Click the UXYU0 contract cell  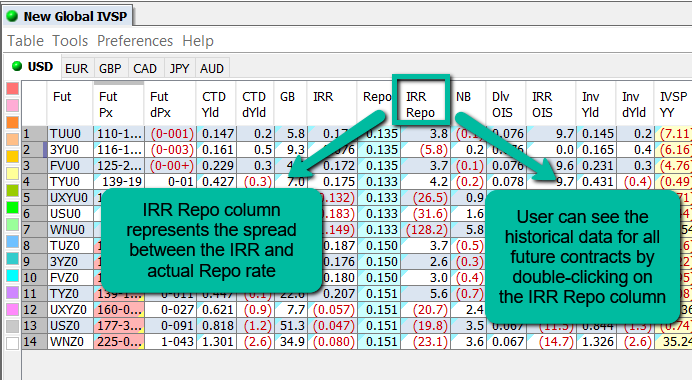coord(70,198)
